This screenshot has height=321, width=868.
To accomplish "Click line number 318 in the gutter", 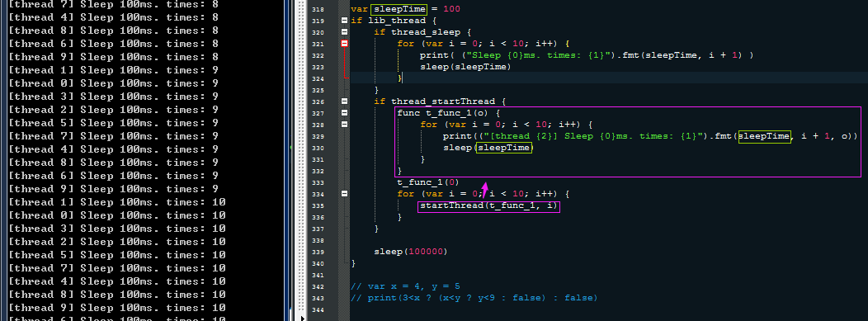I will (318, 9).
